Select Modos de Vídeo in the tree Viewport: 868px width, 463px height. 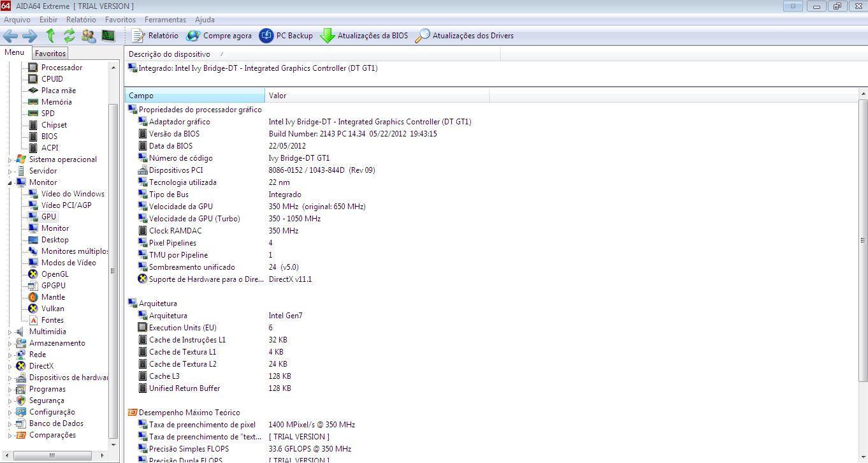69,263
